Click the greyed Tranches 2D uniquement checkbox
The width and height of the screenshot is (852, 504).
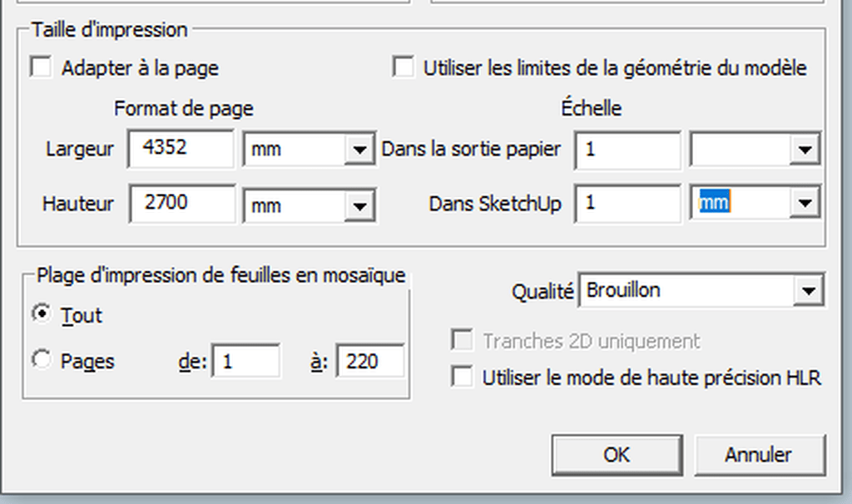[x=461, y=340]
